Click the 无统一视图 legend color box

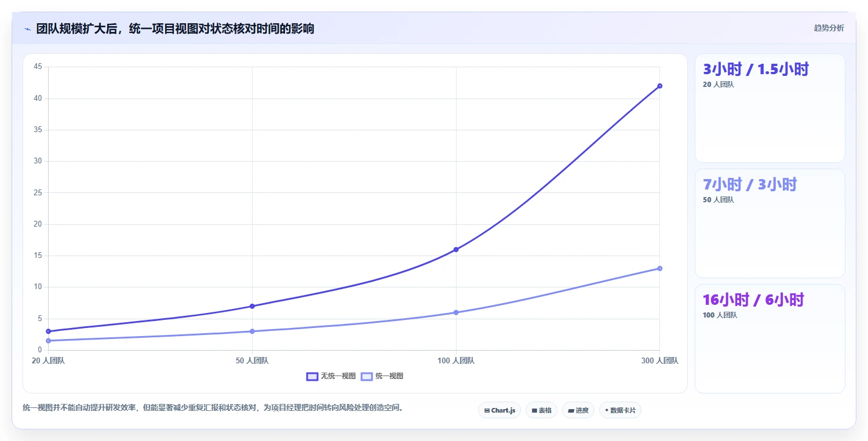coord(312,377)
